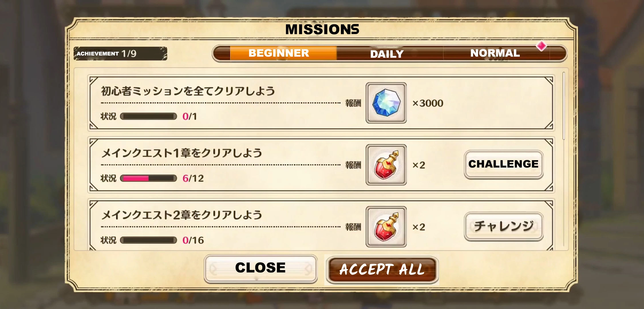644x309 pixels.
Task: Click the CHALLENGE button for chapter 1 quest
Action: pyautogui.click(x=503, y=165)
